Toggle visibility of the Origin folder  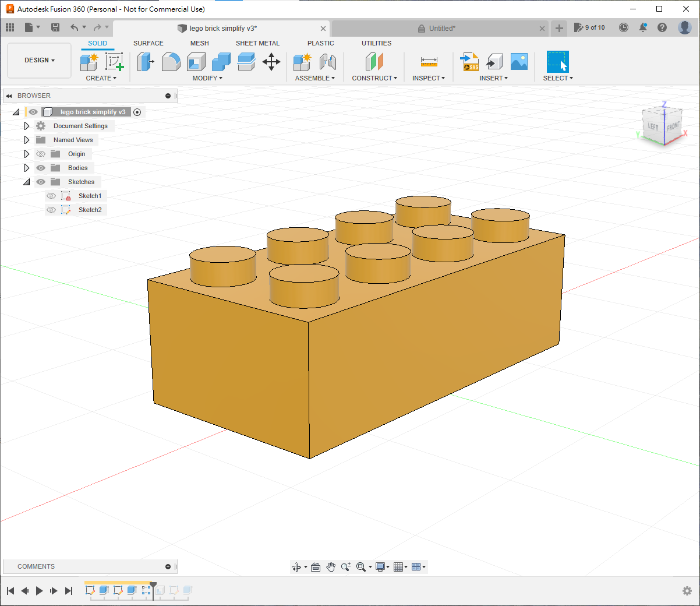[41, 154]
